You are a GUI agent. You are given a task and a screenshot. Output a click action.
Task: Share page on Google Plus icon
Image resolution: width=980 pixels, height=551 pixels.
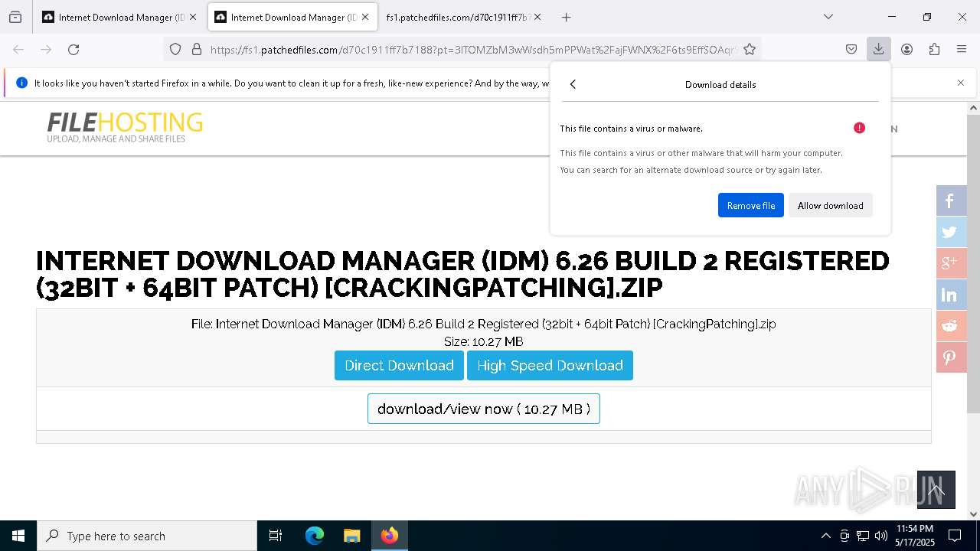point(951,263)
